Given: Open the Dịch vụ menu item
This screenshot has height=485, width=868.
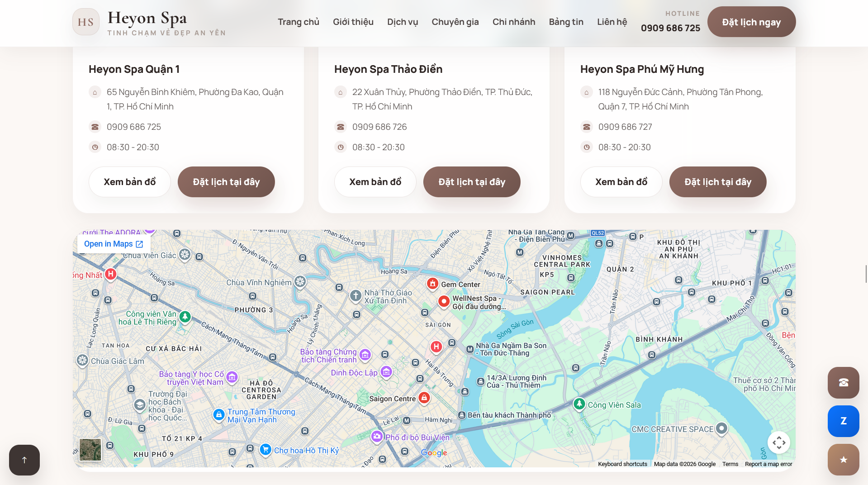Looking at the screenshot, I should pos(403,22).
